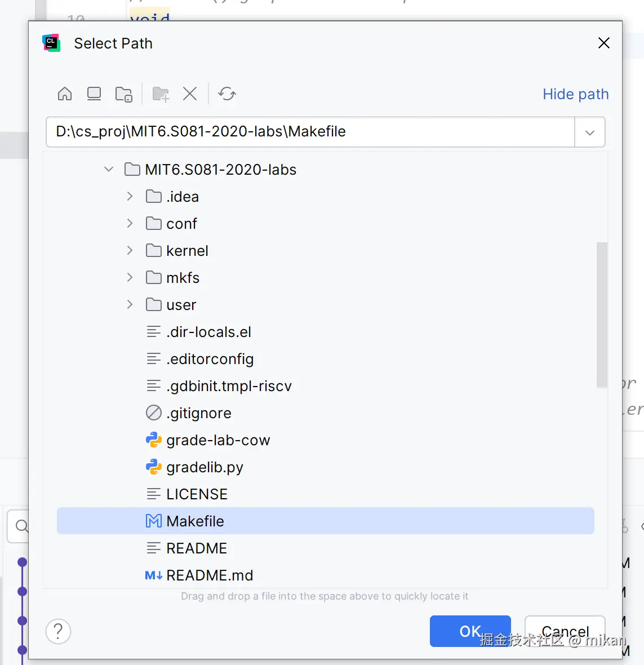Go to the home directory
Viewport: 644px width, 665px height.
(x=65, y=94)
